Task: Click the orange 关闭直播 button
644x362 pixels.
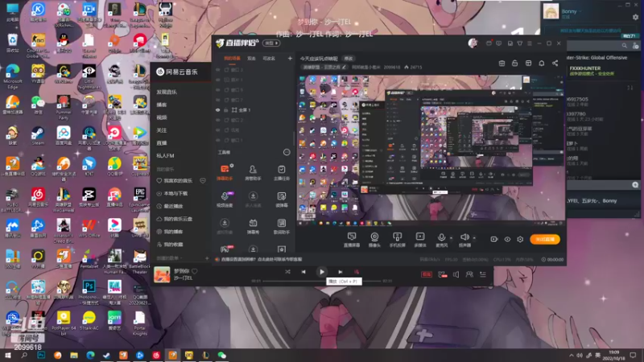Action: pos(545,239)
